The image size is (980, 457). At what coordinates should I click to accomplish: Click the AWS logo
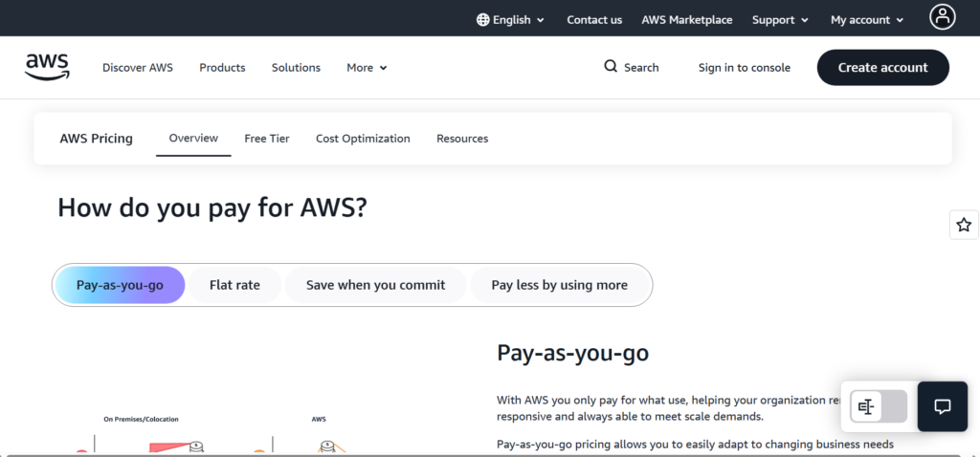click(x=47, y=66)
